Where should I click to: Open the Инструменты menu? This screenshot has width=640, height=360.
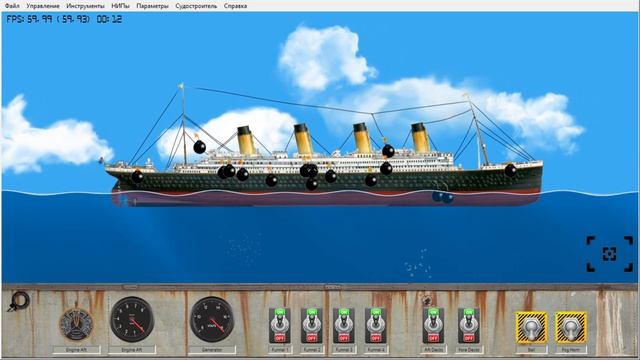(x=85, y=6)
